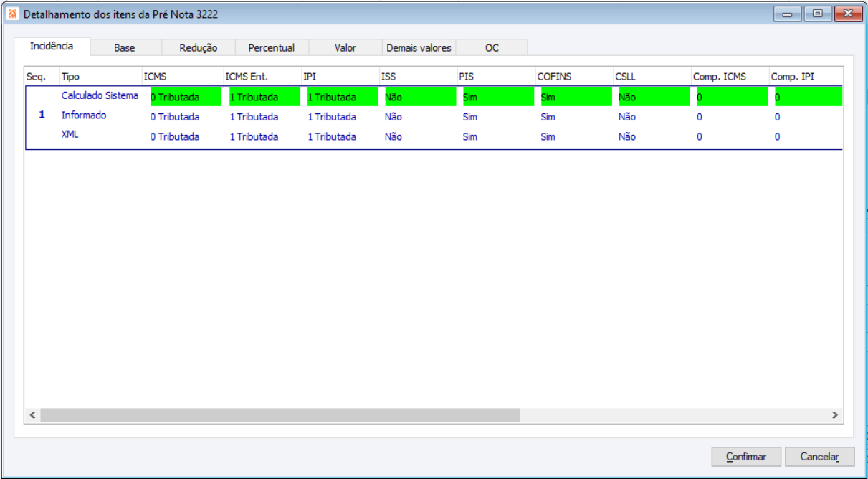Click the horizontal scrollbar right arrow
Screen dimensions: 868x479
834,415
